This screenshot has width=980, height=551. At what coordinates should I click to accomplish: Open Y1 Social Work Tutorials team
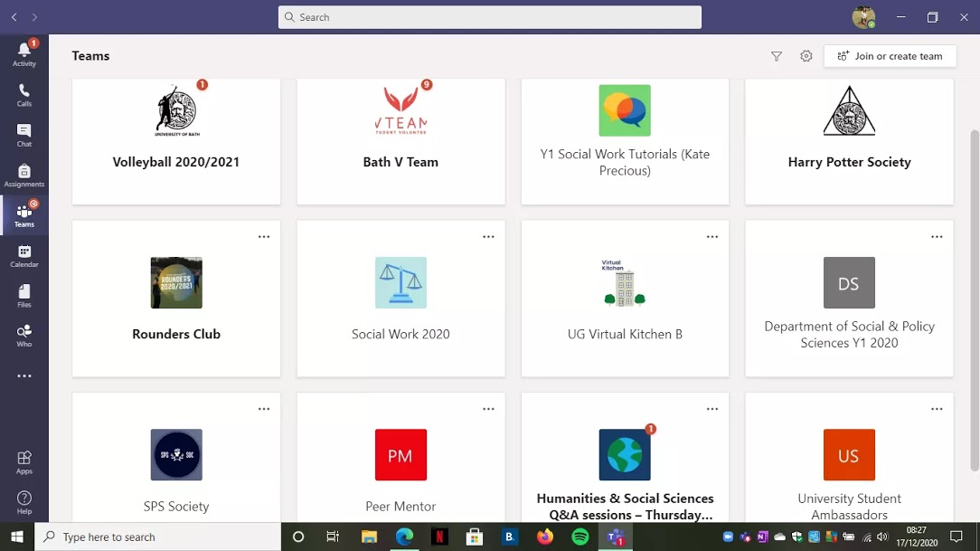[625, 141]
